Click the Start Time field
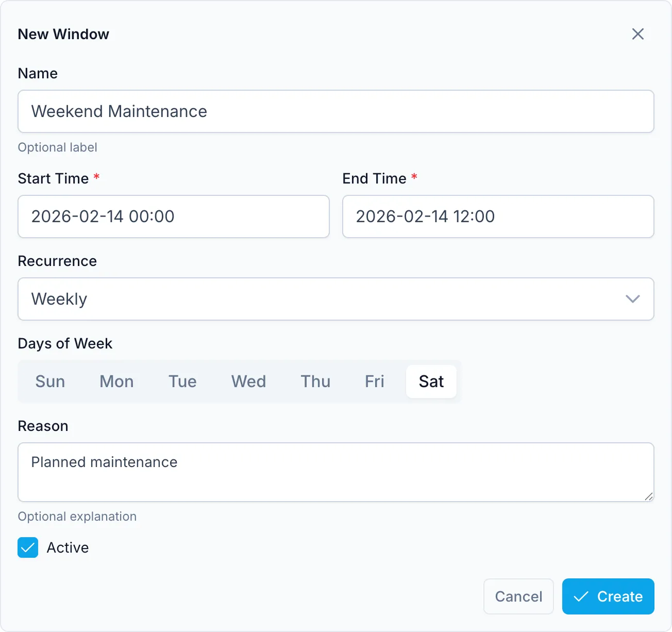Screen dimensions: 672x632 click(174, 217)
